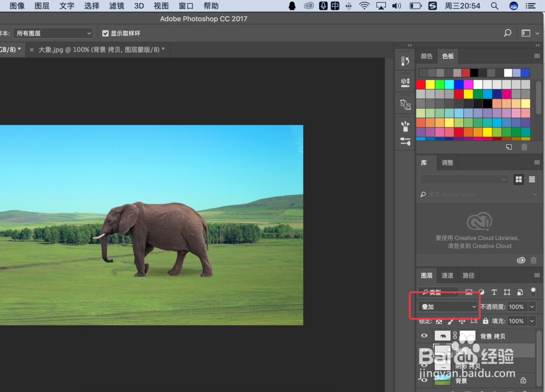
Task: Open the 窗口 menu
Action: [x=186, y=6]
